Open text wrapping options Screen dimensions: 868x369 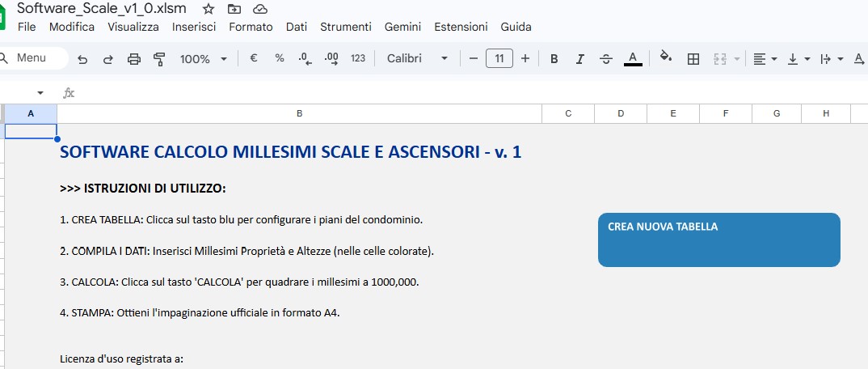click(832, 59)
